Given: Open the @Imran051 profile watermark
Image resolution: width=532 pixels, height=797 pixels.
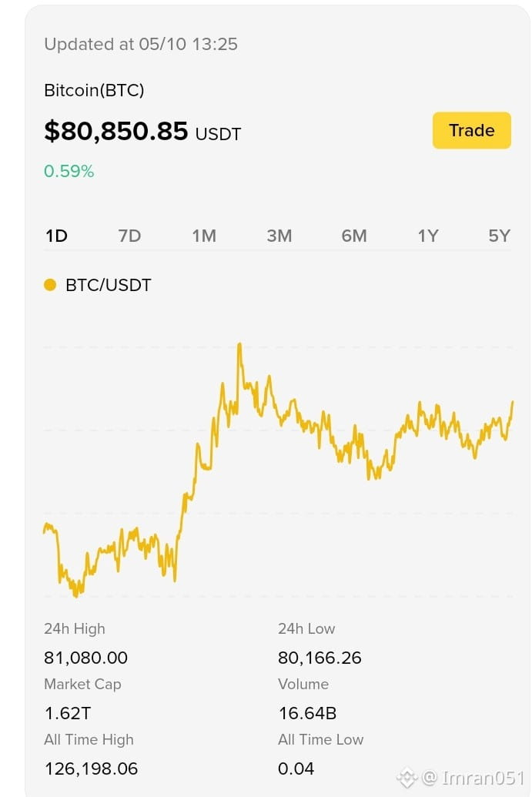Looking at the screenshot, I should click(x=473, y=778).
